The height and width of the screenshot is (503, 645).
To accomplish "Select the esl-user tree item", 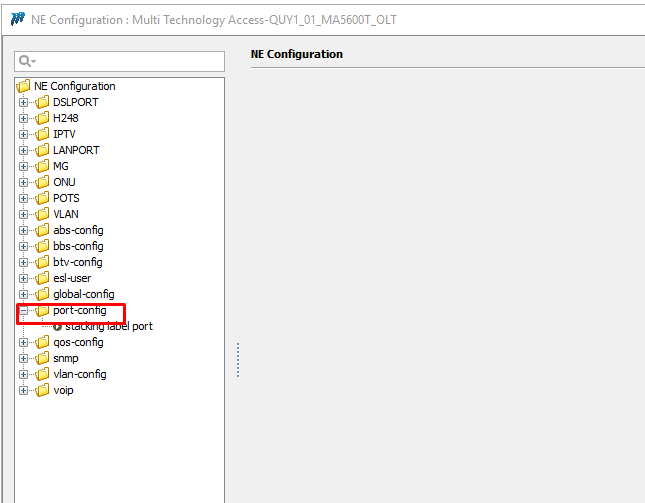I will [72, 278].
